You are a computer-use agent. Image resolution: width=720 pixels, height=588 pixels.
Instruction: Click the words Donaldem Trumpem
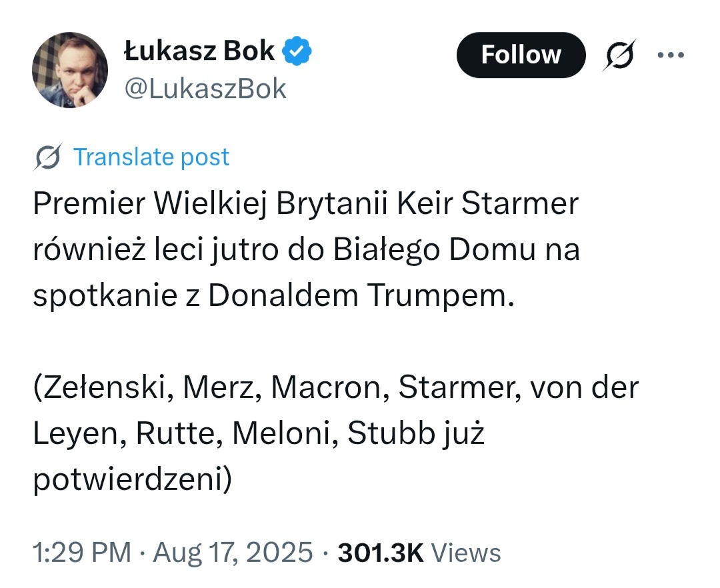point(361,296)
